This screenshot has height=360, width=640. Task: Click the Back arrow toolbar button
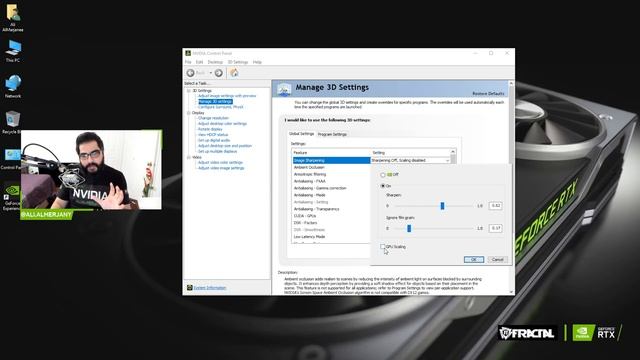click(191, 73)
